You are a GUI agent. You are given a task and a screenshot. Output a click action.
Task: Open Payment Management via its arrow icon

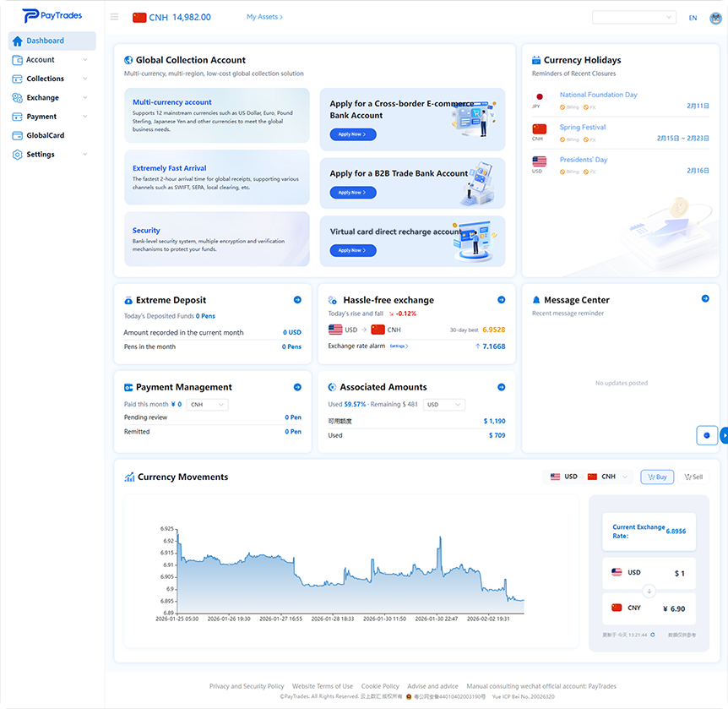coord(297,387)
